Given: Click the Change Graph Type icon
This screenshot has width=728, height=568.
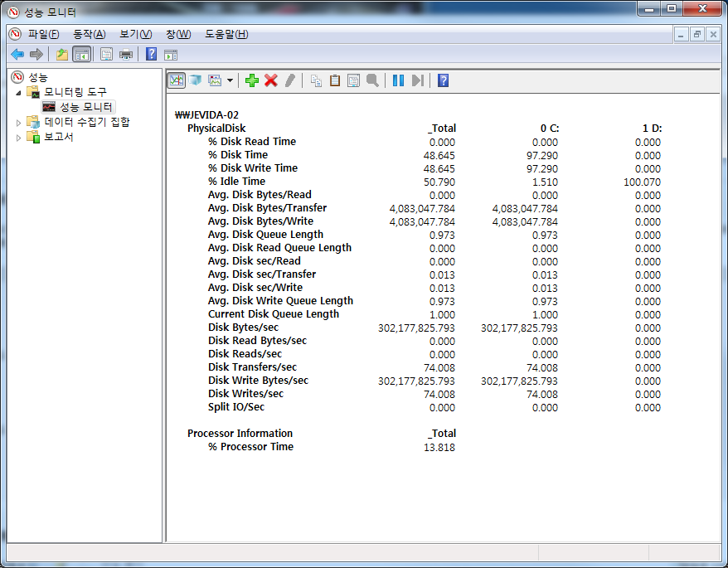Looking at the screenshot, I should tap(215, 80).
